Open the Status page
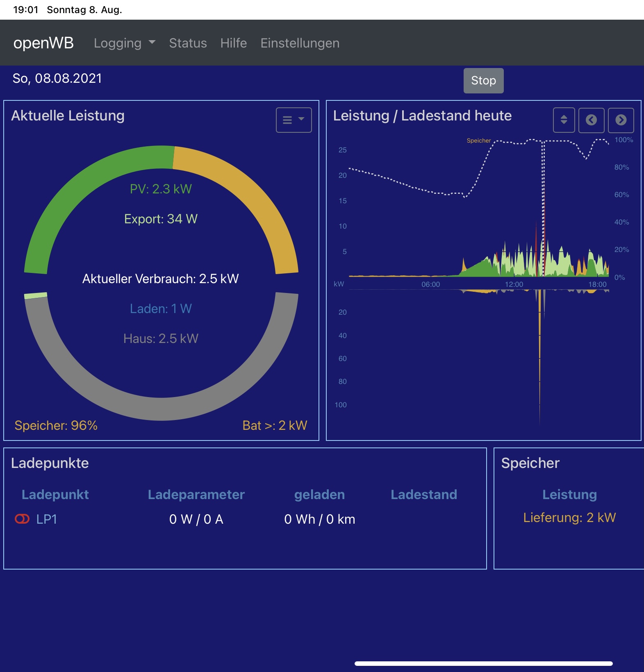 point(188,43)
